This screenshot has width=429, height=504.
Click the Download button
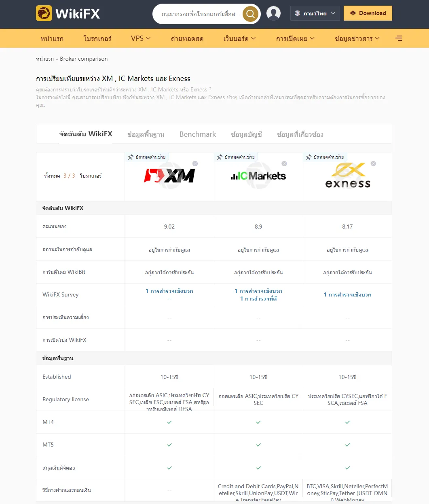[368, 13]
